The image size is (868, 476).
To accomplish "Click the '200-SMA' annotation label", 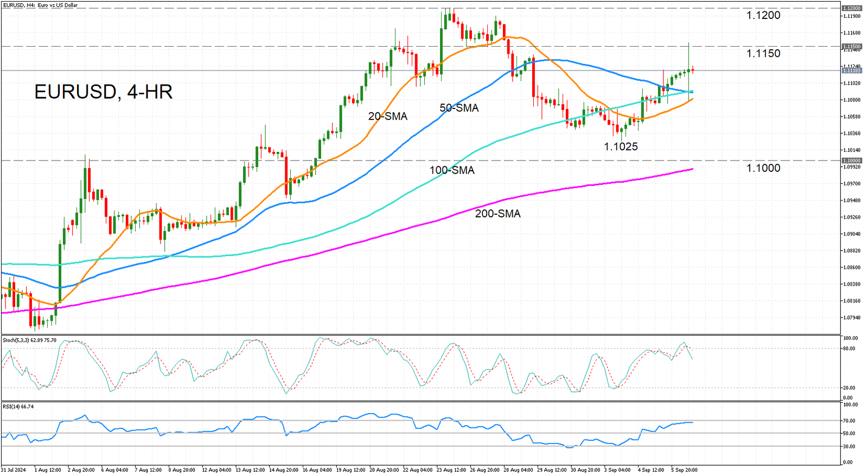I will (498, 214).
